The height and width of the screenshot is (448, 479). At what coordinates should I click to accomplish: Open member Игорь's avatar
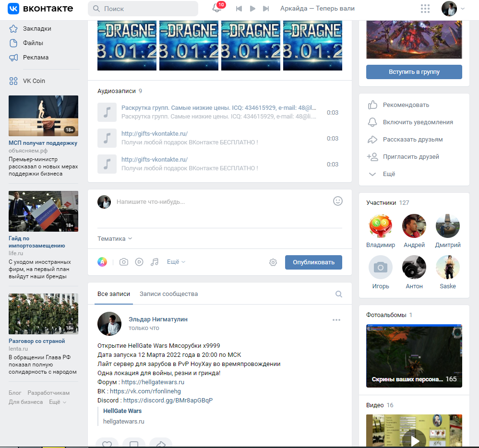pyautogui.click(x=380, y=267)
